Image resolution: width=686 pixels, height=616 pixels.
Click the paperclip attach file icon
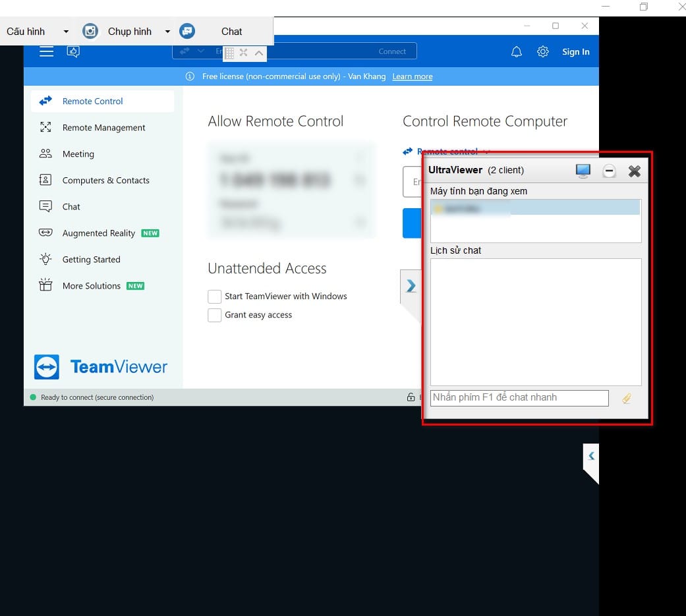pos(627,398)
